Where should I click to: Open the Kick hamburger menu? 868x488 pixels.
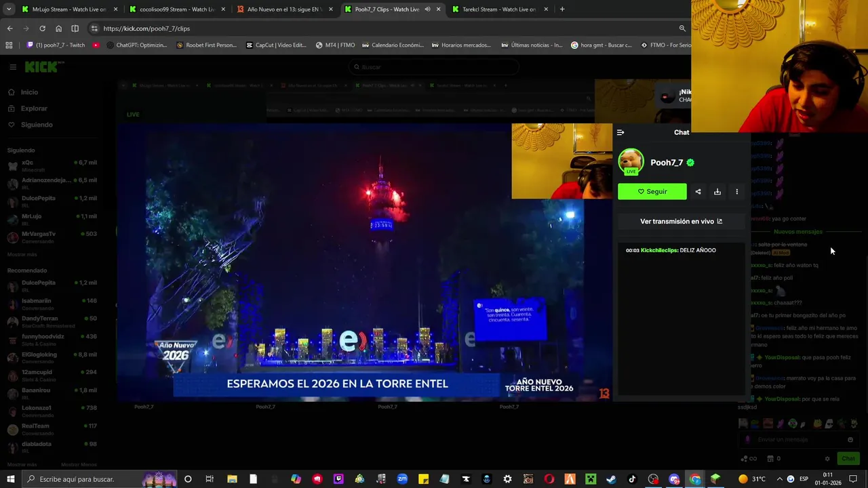tap(13, 67)
